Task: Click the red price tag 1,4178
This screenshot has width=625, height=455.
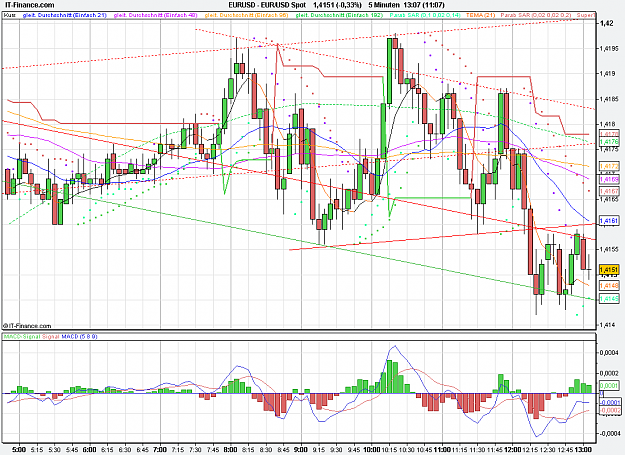Action: [x=609, y=134]
